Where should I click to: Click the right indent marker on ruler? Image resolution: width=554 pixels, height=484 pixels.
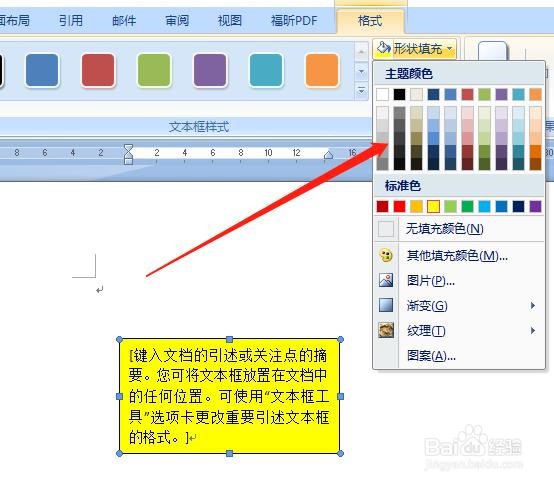pyautogui.click(x=328, y=155)
